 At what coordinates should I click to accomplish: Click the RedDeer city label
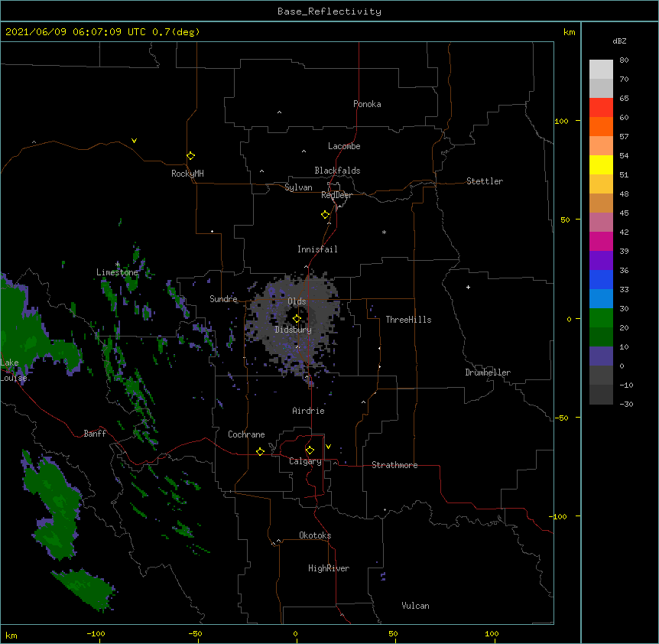[336, 195]
